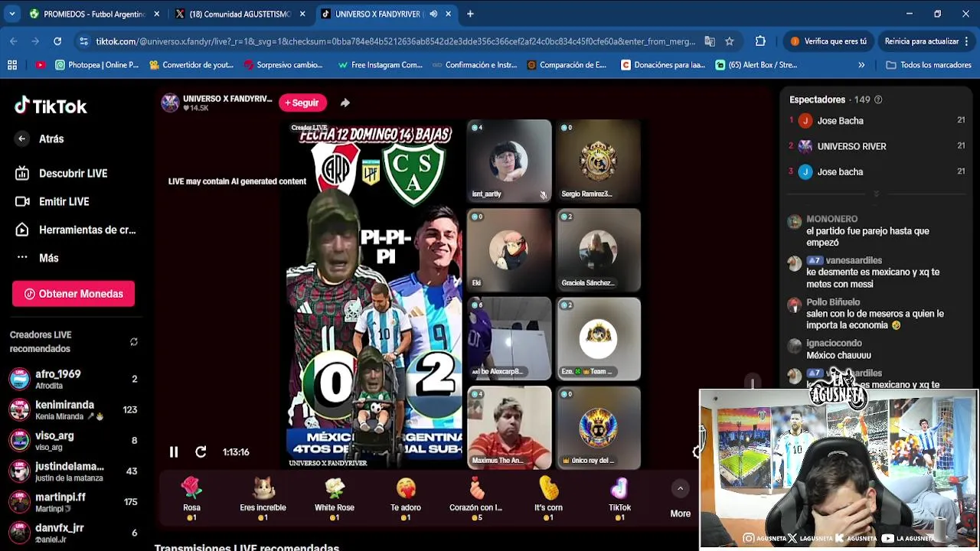This screenshot has width=980, height=551.
Task: Open afro_1969 live creator
Action: tap(73, 379)
